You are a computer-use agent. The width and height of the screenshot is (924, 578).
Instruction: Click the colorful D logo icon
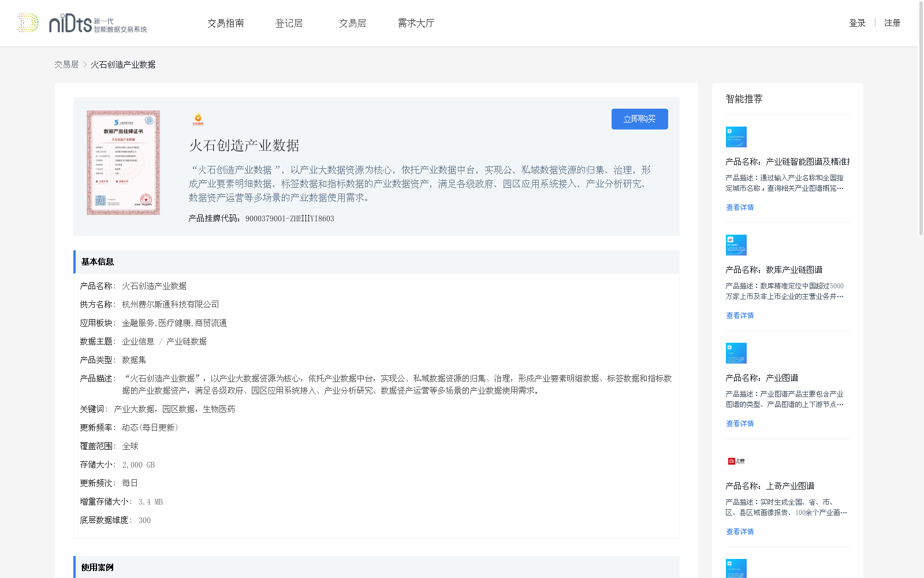pos(28,23)
